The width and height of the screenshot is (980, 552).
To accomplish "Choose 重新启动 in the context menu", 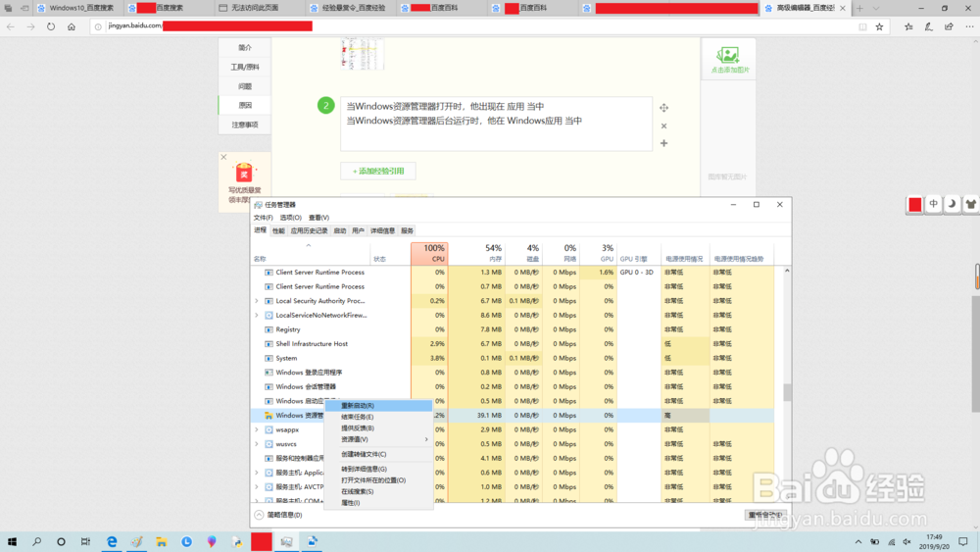I will pyautogui.click(x=378, y=406).
